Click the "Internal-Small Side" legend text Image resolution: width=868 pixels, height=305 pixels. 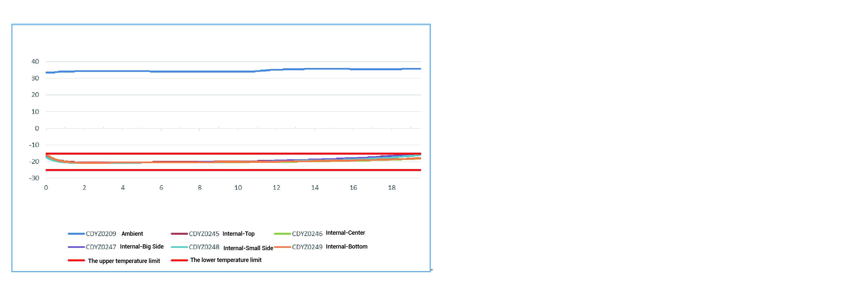pyautogui.click(x=248, y=248)
